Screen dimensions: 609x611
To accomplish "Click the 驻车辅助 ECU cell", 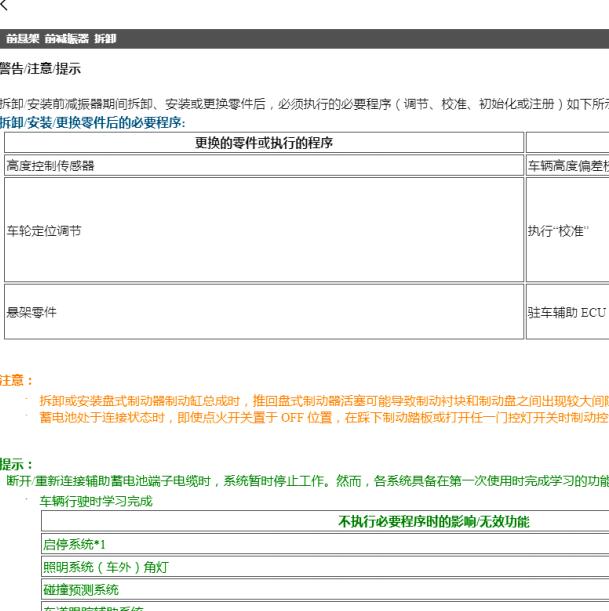I will [568, 312].
